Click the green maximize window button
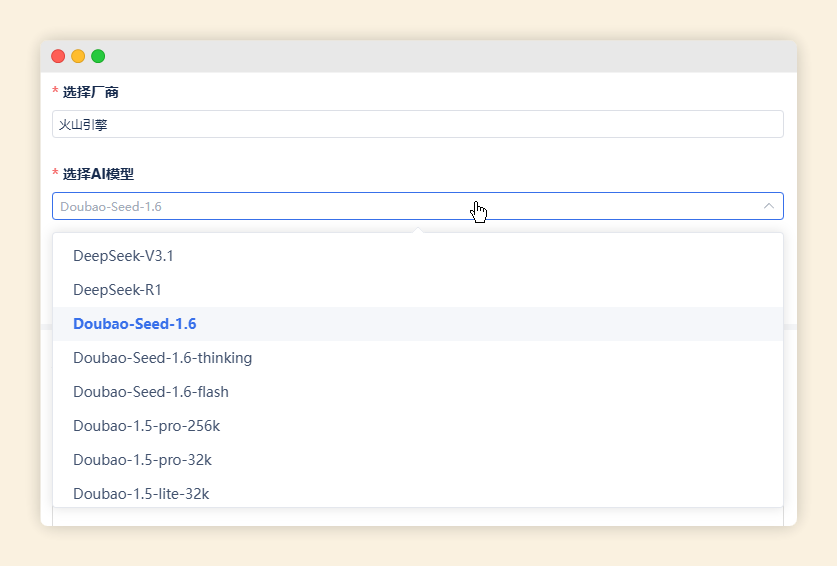This screenshot has width=837, height=566. pos(98,56)
